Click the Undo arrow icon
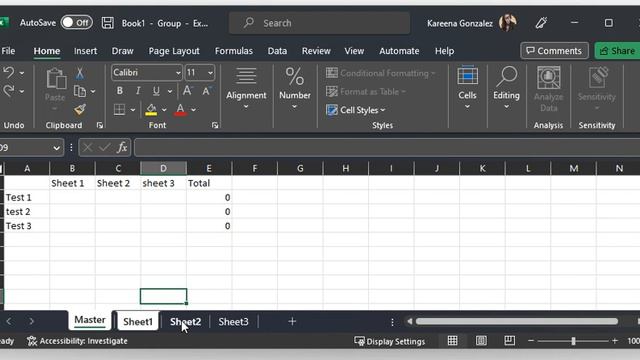 coord(9,73)
